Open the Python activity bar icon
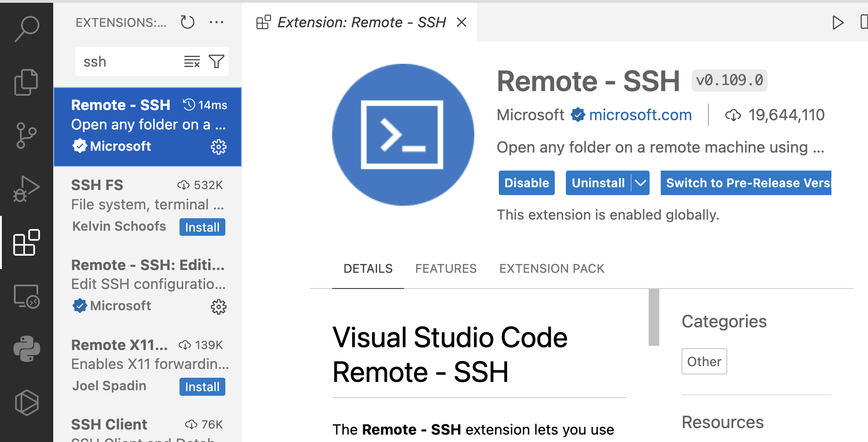The image size is (868, 442). pos(26,349)
